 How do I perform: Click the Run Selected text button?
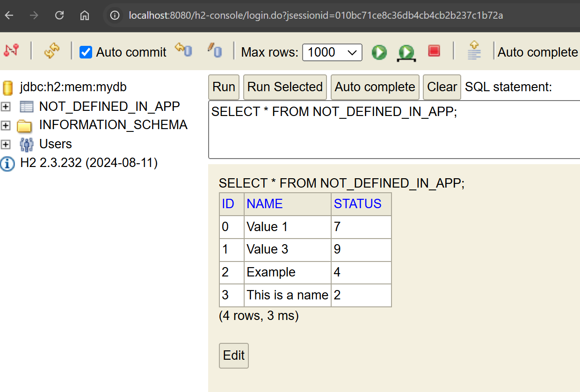pyautogui.click(x=285, y=87)
